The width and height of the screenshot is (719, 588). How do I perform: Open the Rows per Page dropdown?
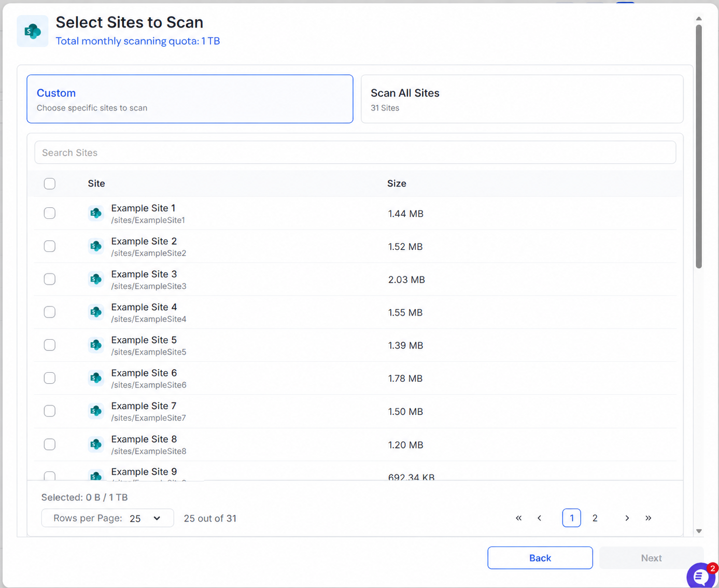click(108, 518)
